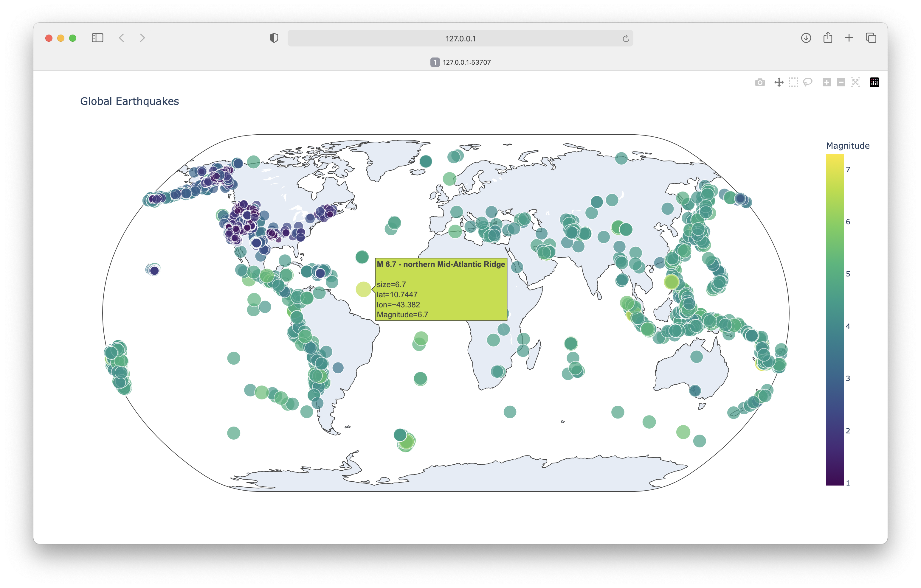Image resolution: width=921 pixels, height=588 pixels.
Task: Download plot as PNG with camera icon
Action: coord(759,83)
